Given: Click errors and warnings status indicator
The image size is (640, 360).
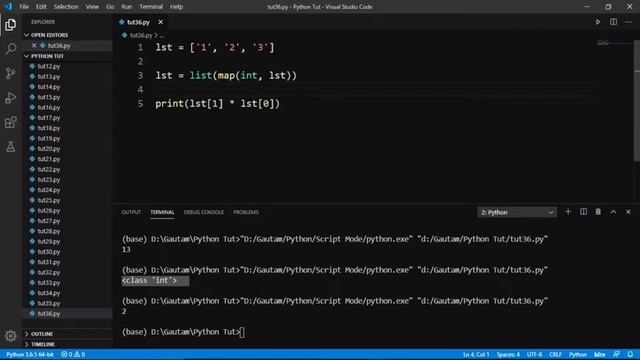Looking at the screenshot, I should click(73, 354).
